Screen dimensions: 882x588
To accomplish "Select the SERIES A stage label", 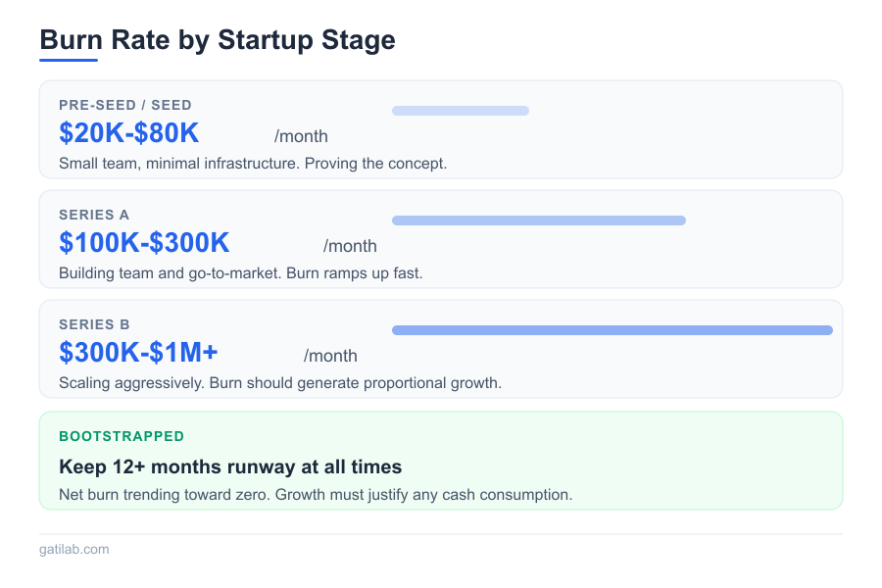I will point(94,215).
